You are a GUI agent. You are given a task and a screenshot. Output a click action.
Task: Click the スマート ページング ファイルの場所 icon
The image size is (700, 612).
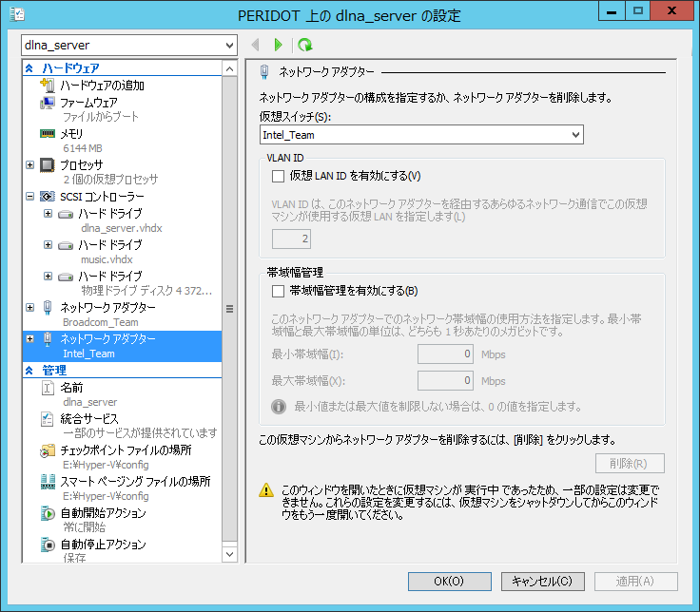[x=48, y=481]
